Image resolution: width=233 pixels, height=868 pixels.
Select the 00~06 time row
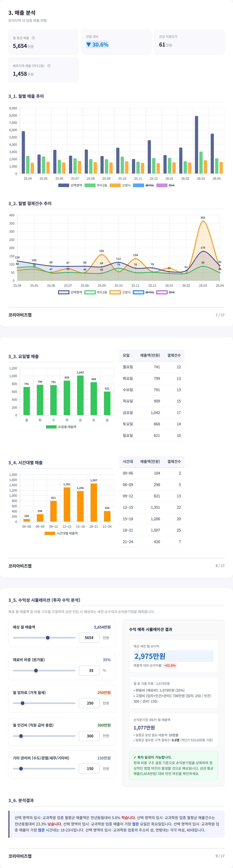point(152,473)
